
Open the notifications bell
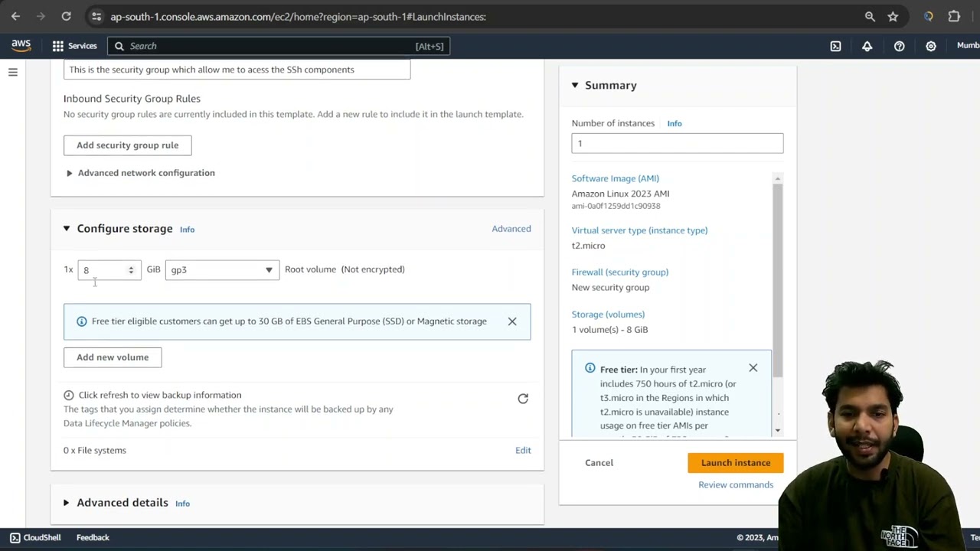pyautogui.click(x=867, y=46)
